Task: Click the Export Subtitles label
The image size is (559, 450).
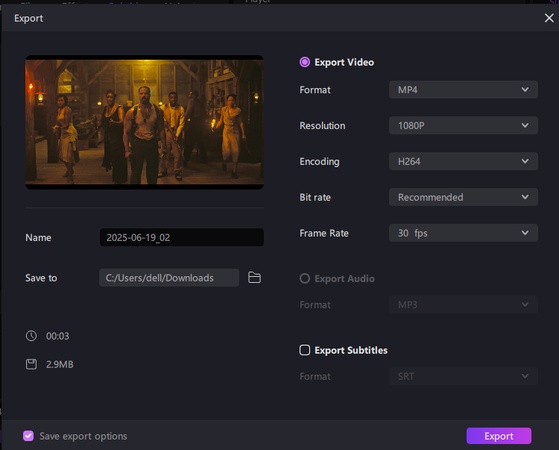Action: point(351,350)
